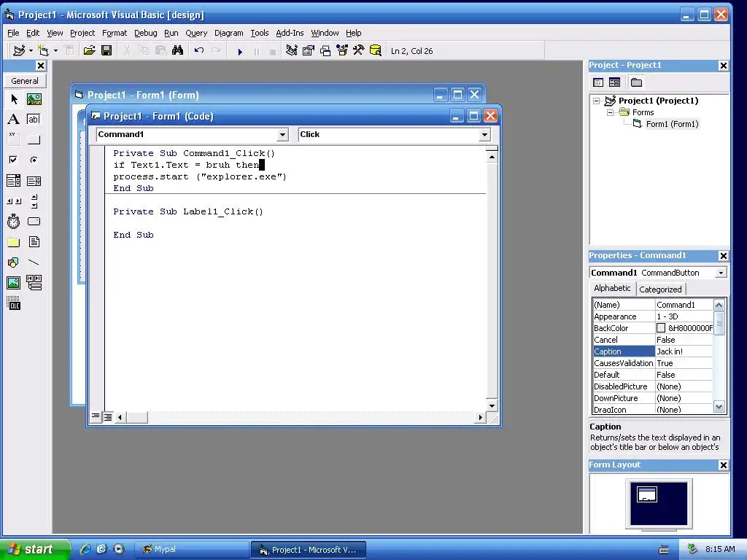Select the PictureBox control in toolbox
747x560 pixels.
tap(34, 99)
